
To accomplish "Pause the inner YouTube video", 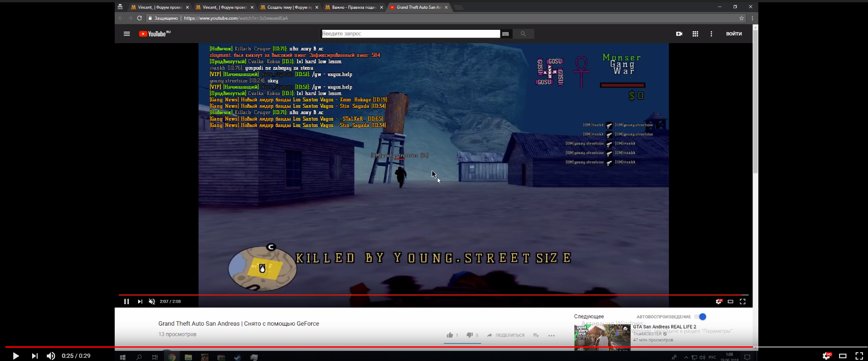I will click(x=127, y=301).
